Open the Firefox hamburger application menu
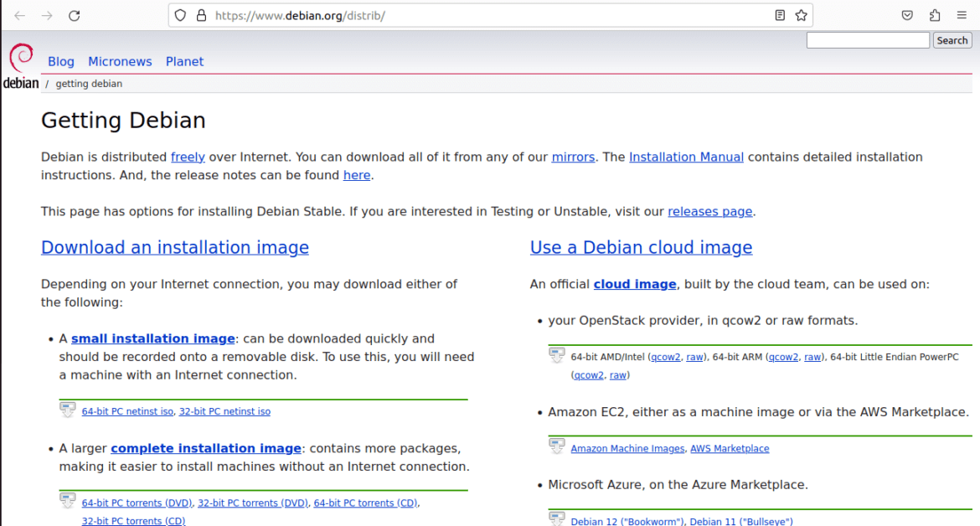 962,15
